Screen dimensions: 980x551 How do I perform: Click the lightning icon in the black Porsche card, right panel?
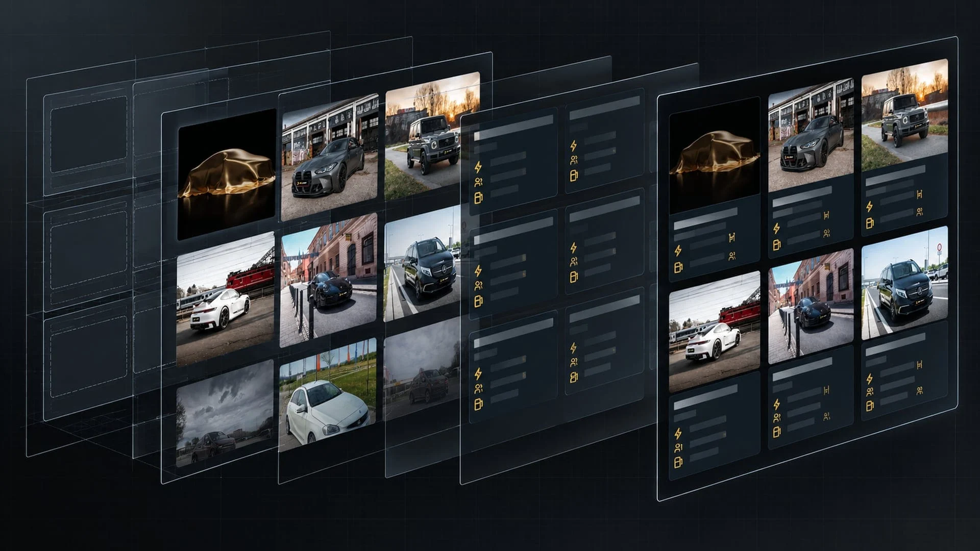[776, 405]
